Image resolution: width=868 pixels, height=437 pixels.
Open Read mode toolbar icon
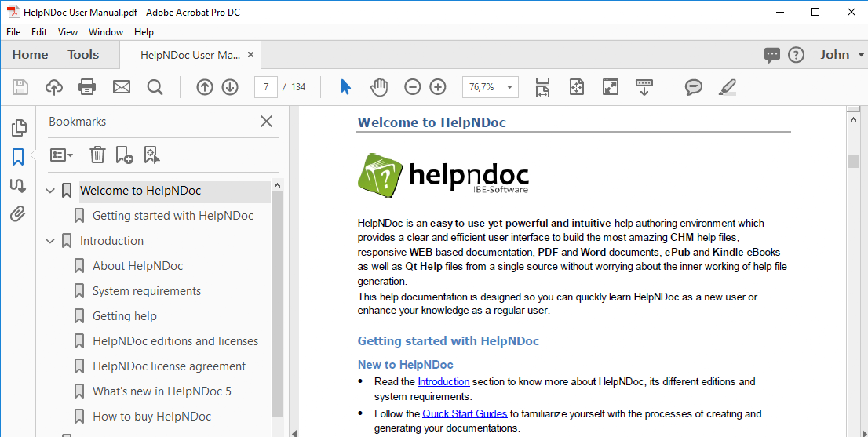click(644, 87)
